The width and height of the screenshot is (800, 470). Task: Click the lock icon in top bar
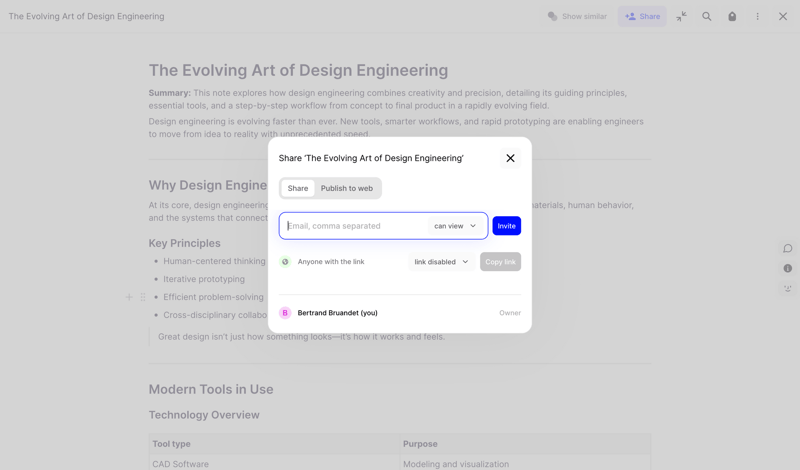[x=732, y=16]
